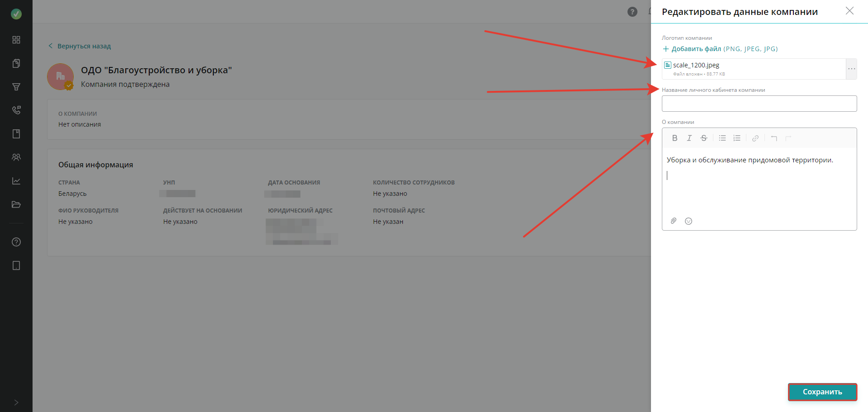868x412 pixels.
Task: Open the help question icon in the sidebar
Action: point(16,242)
